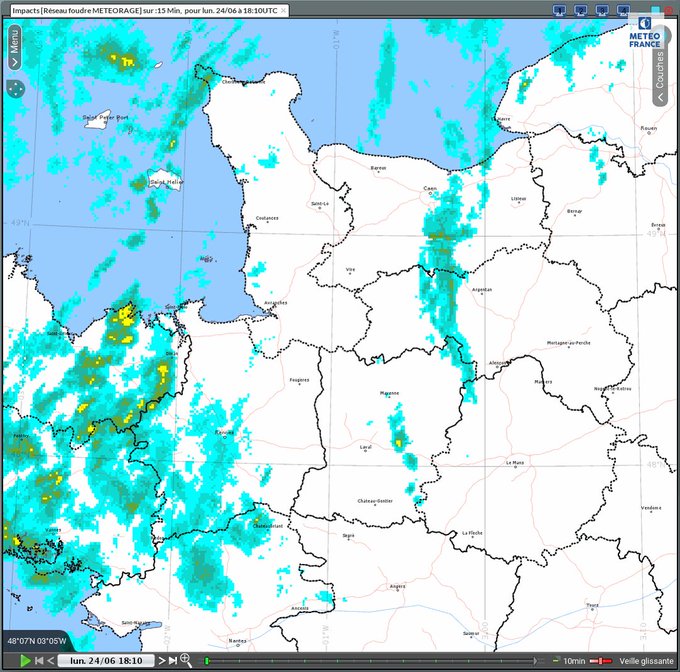Click the Avranches city label
The width and height of the screenshot is (680, 672).
pyautogui.click(x=276, y=303)
